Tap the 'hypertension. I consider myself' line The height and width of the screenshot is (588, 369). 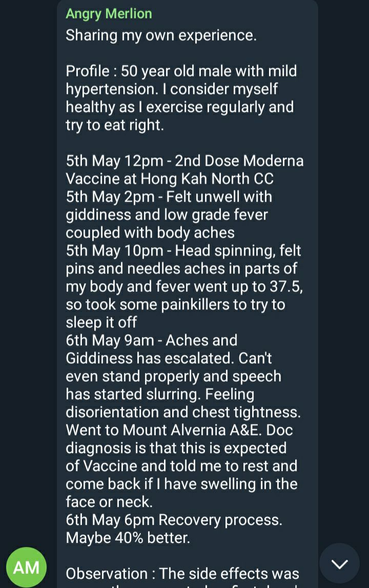tap(172, 89)
